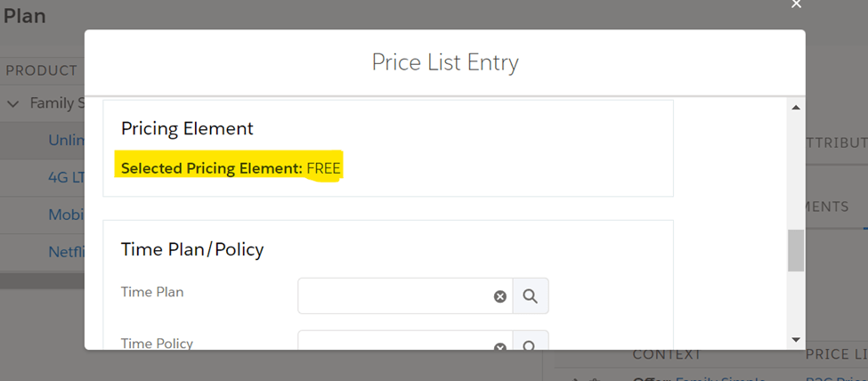Open the Netfli... product link
This screenshot has width=868, height=381.
click(66, 252)
